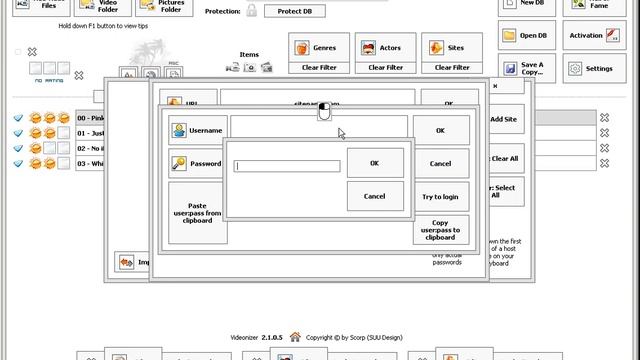Image resolution: width=640 pixels, height=360 pixels.
Task: Toggle the small checkbox above rating filter
Action: point(18,52)
